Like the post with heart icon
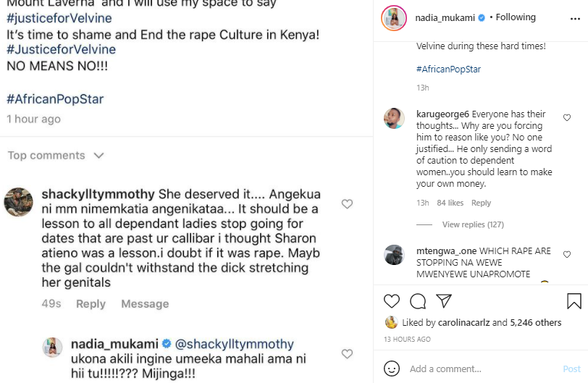Screen dimensions: 588x383 click(x=391, y=301)
